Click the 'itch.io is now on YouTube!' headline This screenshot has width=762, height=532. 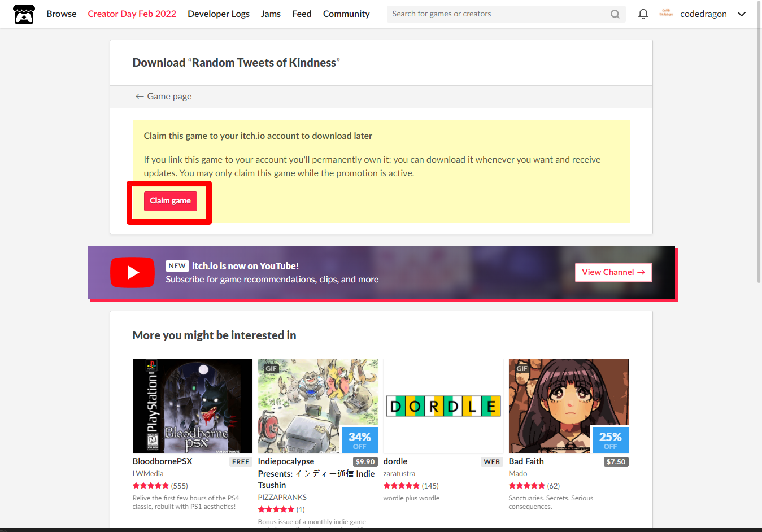pos(245,266)
